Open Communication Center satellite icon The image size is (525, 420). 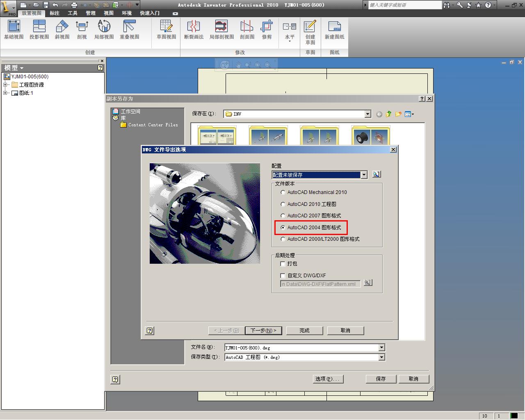click(469, 5)
